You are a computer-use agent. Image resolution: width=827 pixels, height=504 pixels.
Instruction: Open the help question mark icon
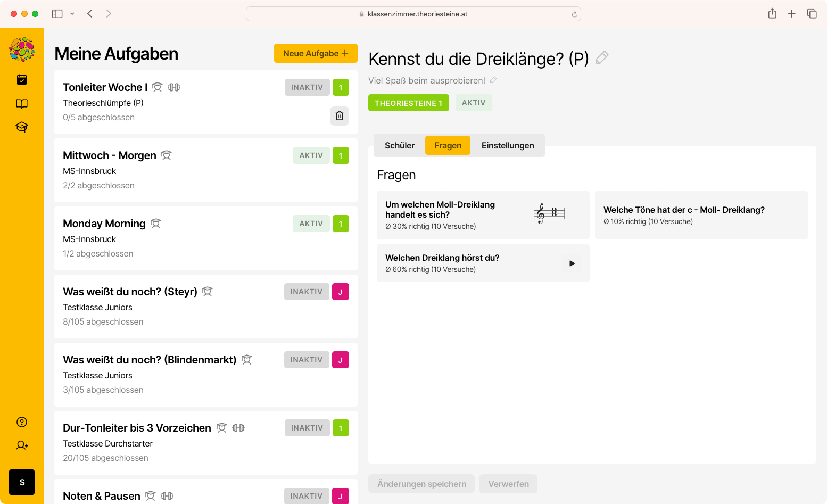(x=22, y=422)
